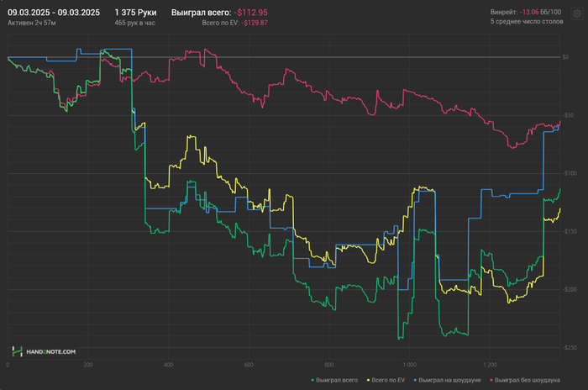Click the 400 x-axis label

(168, 365)
